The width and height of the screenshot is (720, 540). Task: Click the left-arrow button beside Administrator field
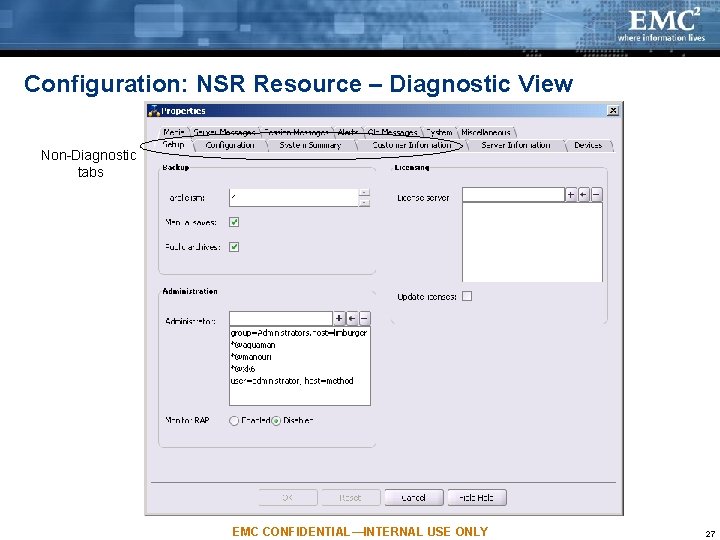pos(352,318)
